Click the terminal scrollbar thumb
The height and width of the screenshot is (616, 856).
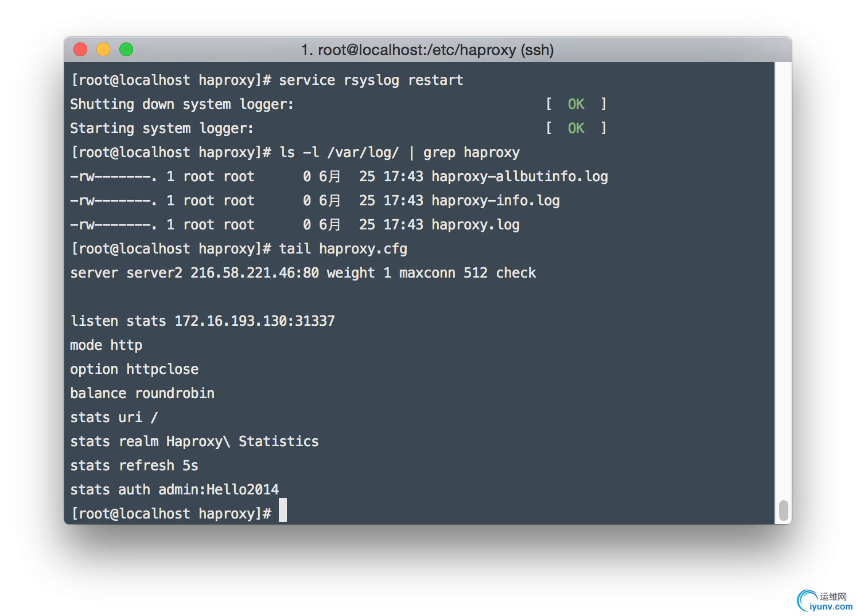(783, 510)
